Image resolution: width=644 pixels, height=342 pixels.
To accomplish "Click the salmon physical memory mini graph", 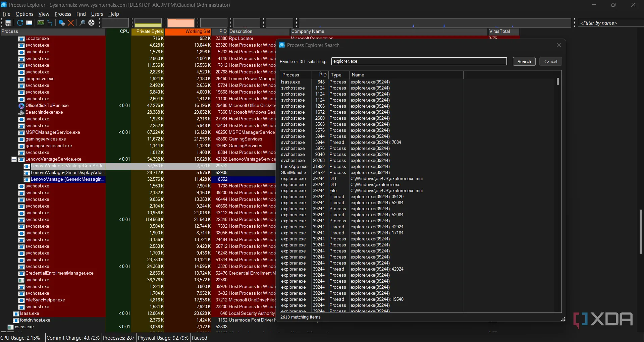I will pyautogui.click(x=181, y=23).
